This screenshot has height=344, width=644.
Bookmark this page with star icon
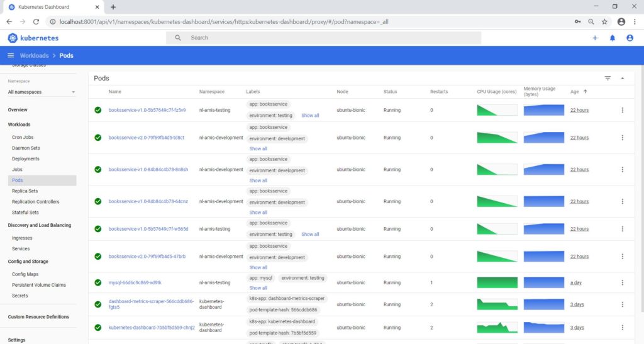604,21
